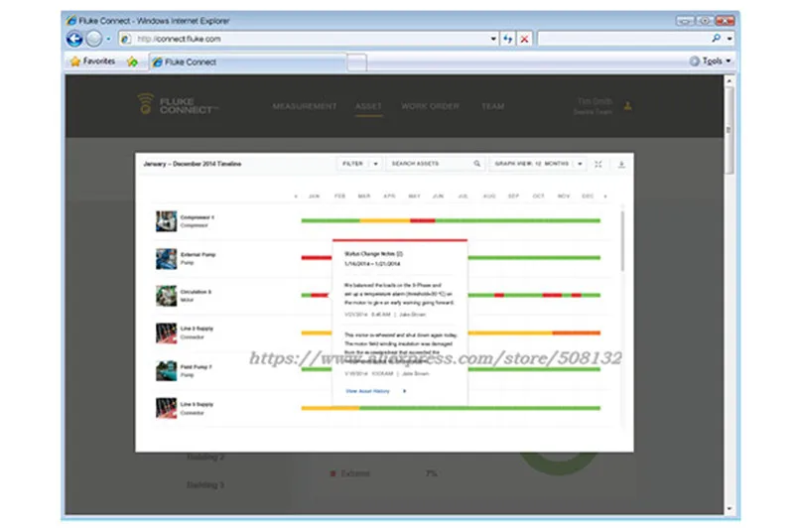The height and width of the screenshot is (532, 794).
Task: Open the Compressor 1 asset thumbnail
Action: click(x=166, y=221)
